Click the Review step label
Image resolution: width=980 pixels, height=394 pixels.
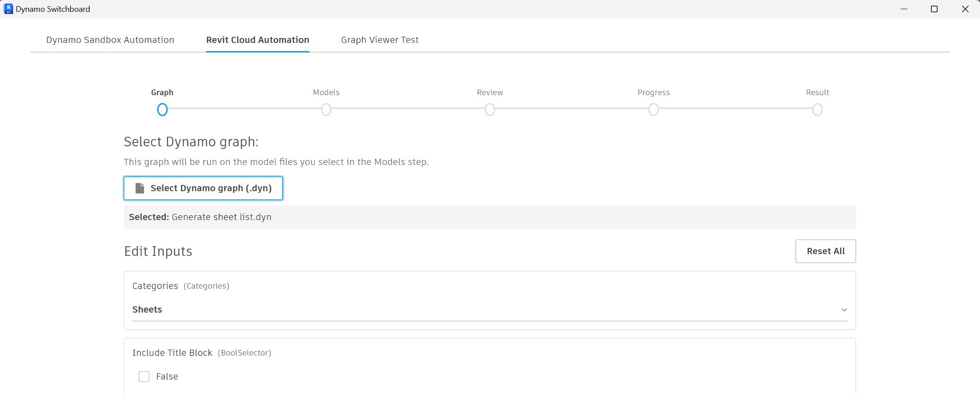tap(490, 92)
